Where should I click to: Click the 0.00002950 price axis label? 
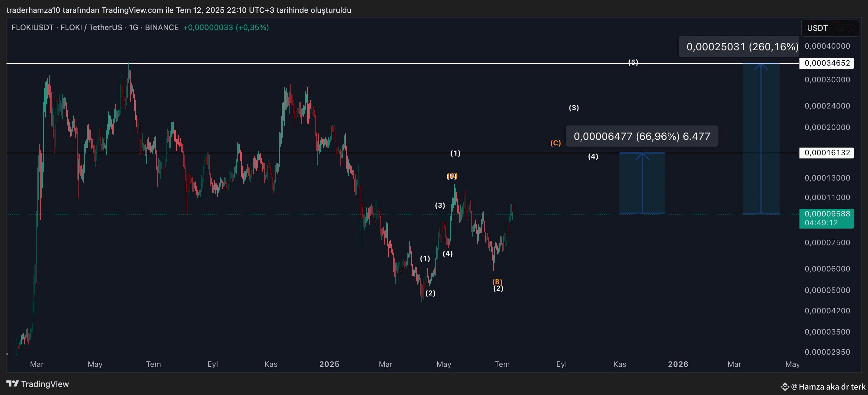tap(827, 352)
